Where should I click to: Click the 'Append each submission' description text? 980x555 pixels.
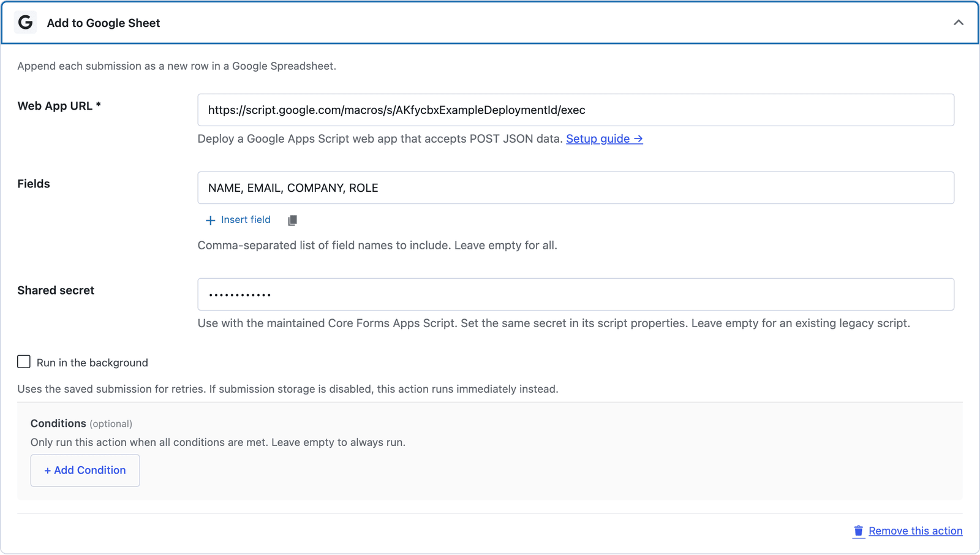click(176, 66)
